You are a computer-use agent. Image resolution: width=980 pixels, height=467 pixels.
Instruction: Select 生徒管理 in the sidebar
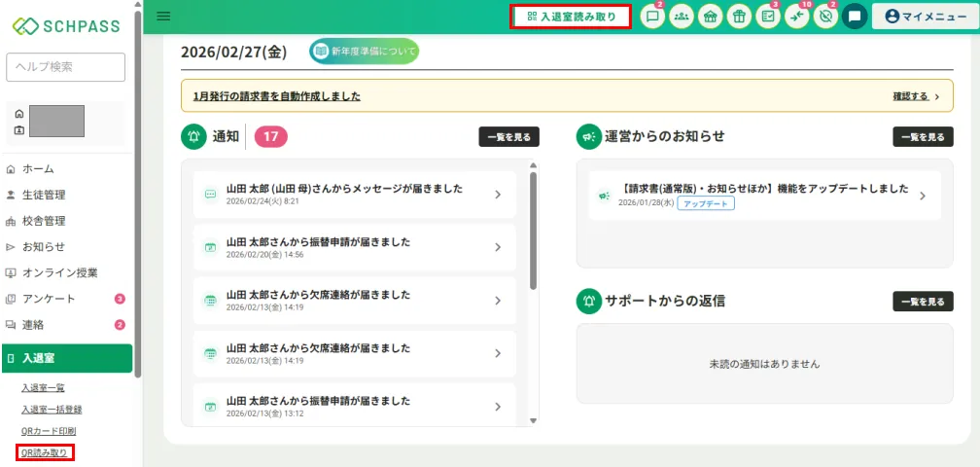point(44,195)
